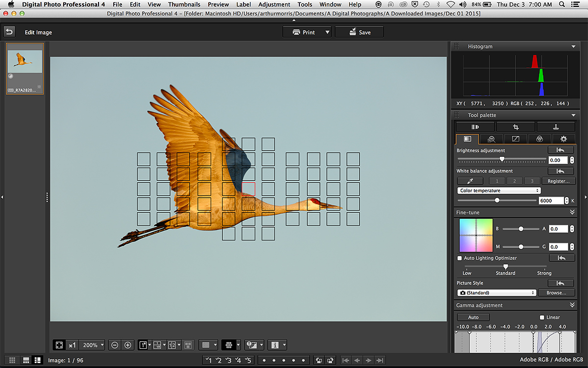
Task: Click the Browse... button
Action: coord(556,292)
